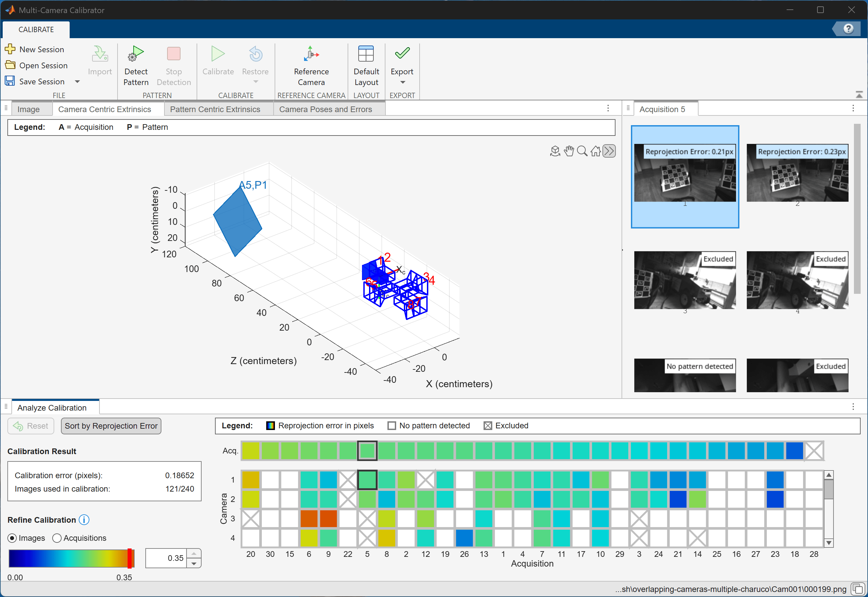Click the heatmap scrollbar up arrow
The image size is (868, 597).
829,475
